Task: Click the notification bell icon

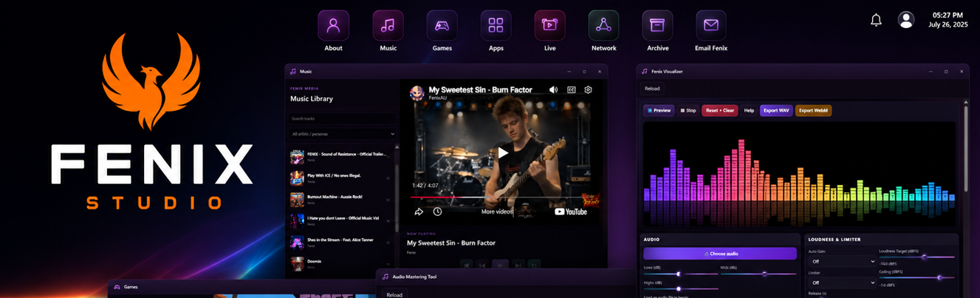Action: 876,20
